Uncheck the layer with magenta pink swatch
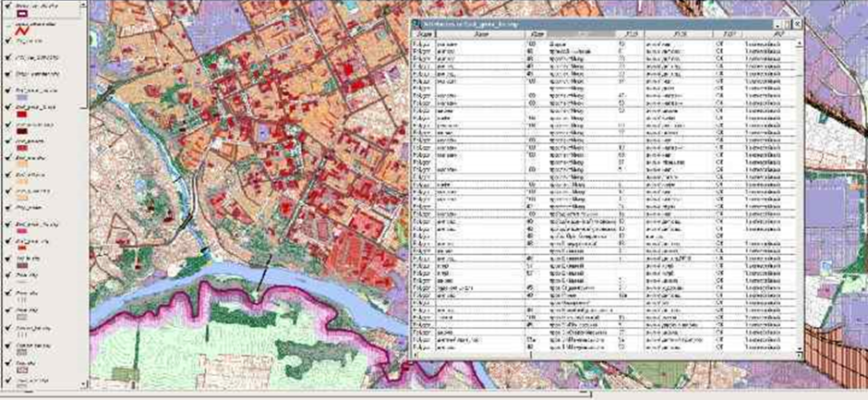The image size is (868, 400). point(8,224)
